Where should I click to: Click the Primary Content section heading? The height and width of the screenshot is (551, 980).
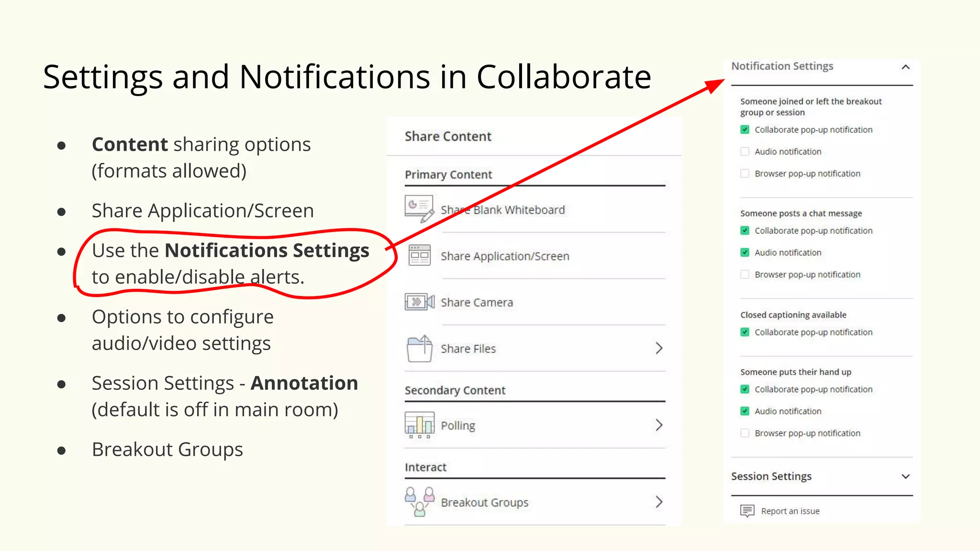(448, 175)
